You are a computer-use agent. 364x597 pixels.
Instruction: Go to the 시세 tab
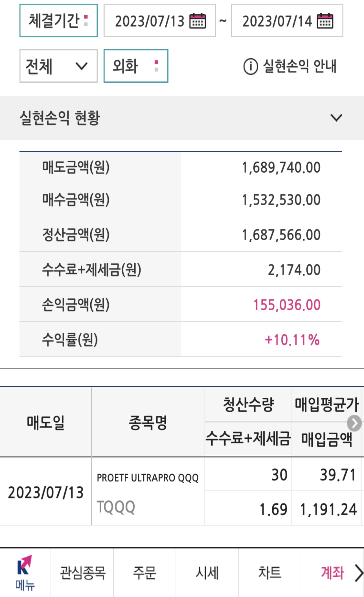[x=207, y=573]
